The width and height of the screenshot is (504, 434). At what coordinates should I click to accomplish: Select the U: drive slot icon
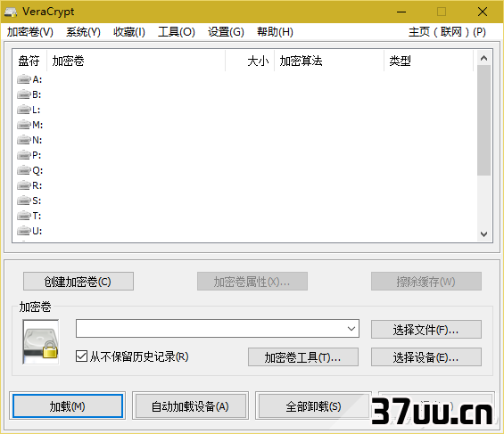pyautogui.click(x=24, y=231)
